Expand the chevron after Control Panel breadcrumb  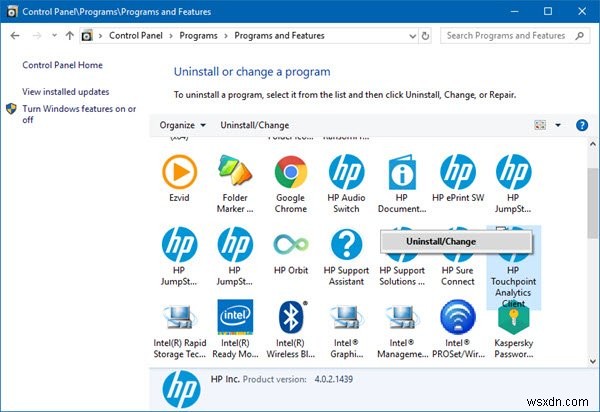(x=171, y=36)
